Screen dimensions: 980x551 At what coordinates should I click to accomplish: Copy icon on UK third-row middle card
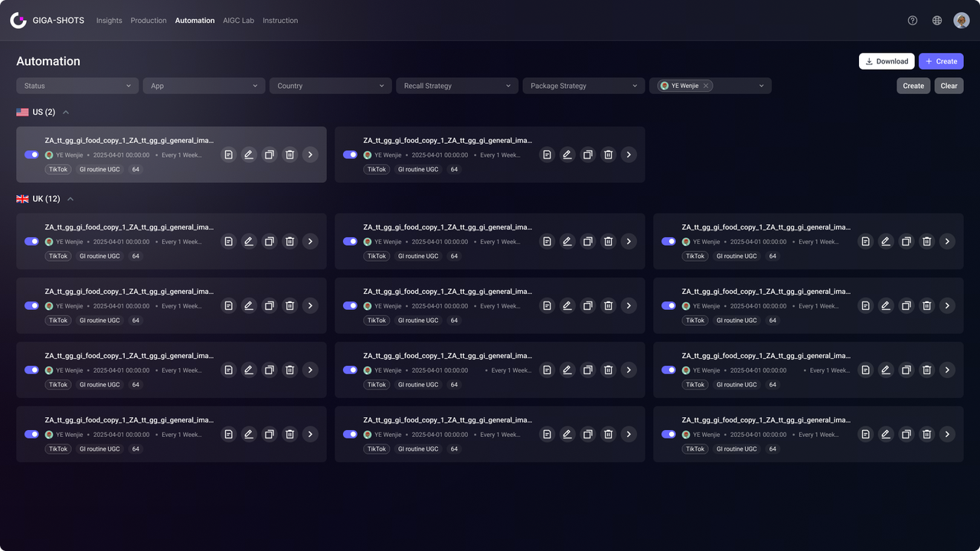point(588,370)
